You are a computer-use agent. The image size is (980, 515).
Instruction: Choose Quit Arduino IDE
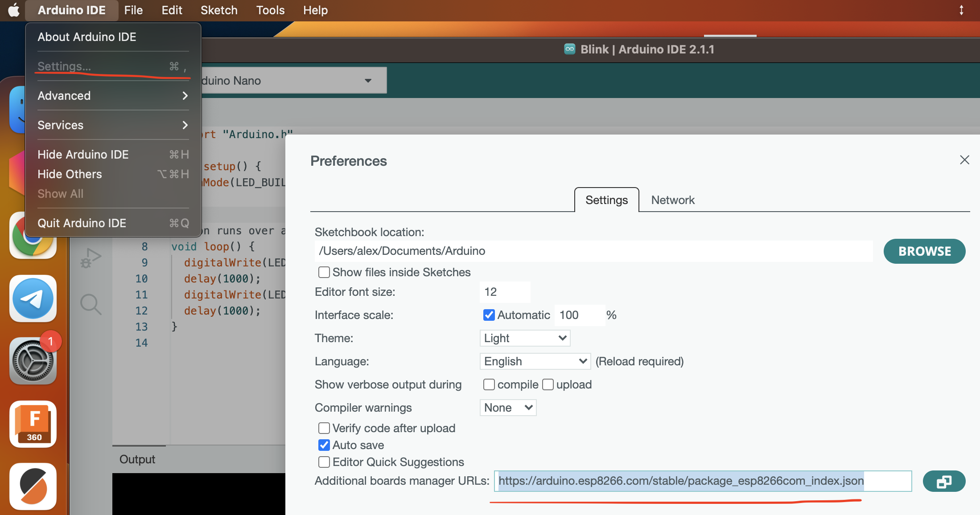tap(113, 223)
